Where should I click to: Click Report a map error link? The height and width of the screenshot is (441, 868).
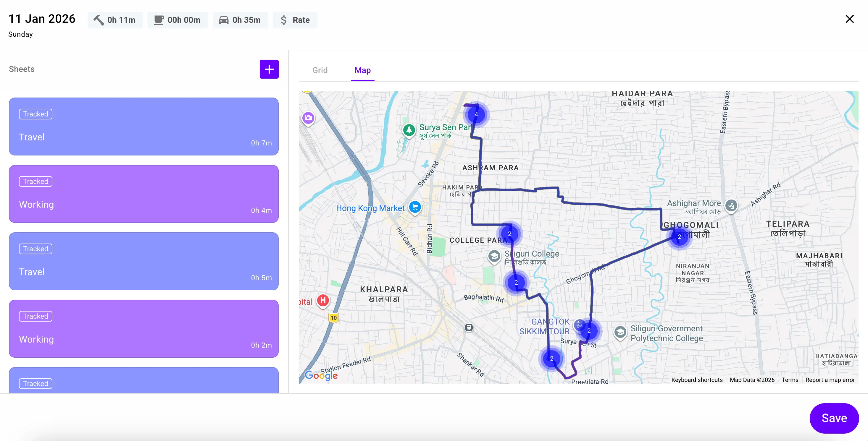click(830, 380)
